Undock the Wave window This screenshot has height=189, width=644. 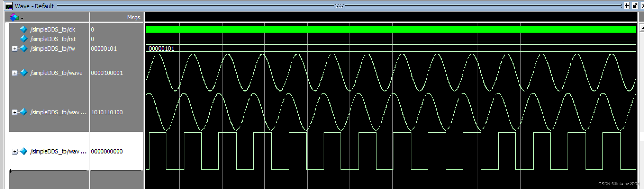click(635, 6)
